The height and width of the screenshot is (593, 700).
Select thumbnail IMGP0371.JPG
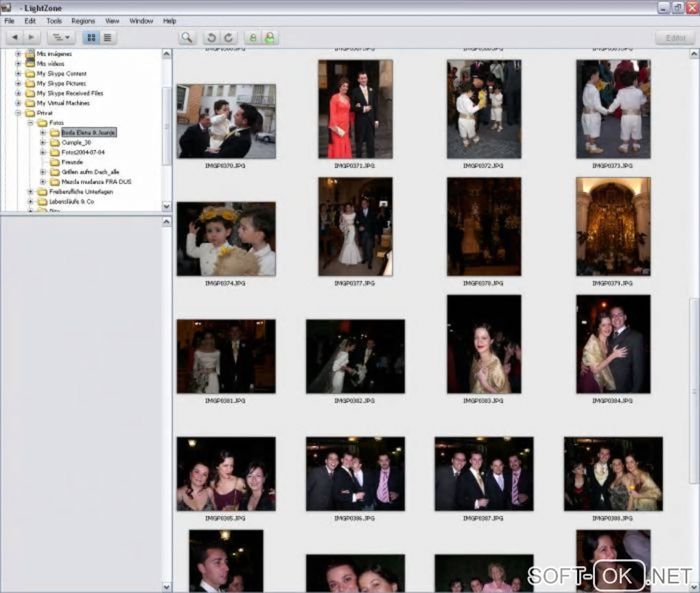click(355, 109)
